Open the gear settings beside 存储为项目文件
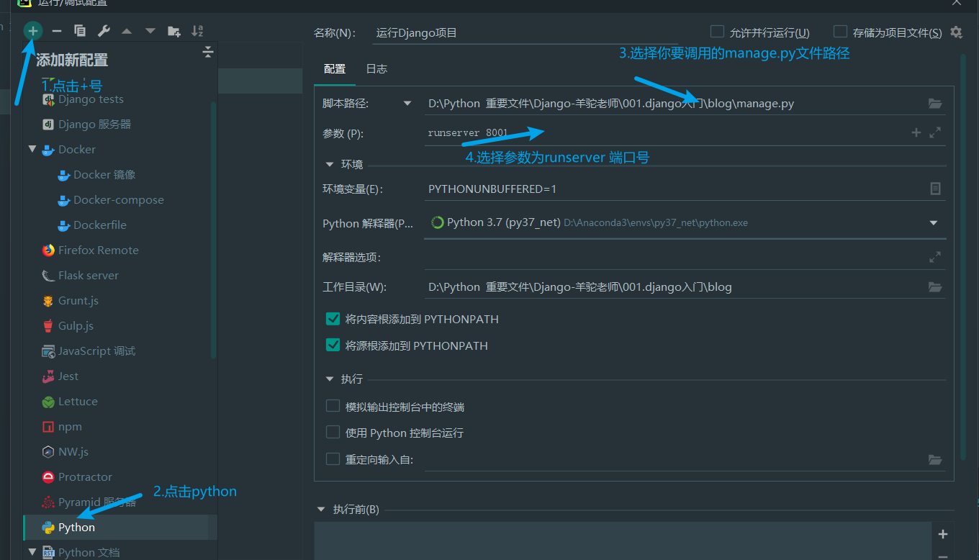The height and width of the screenshot is (560, 979). pyautogui.click(x=956, y=32)
